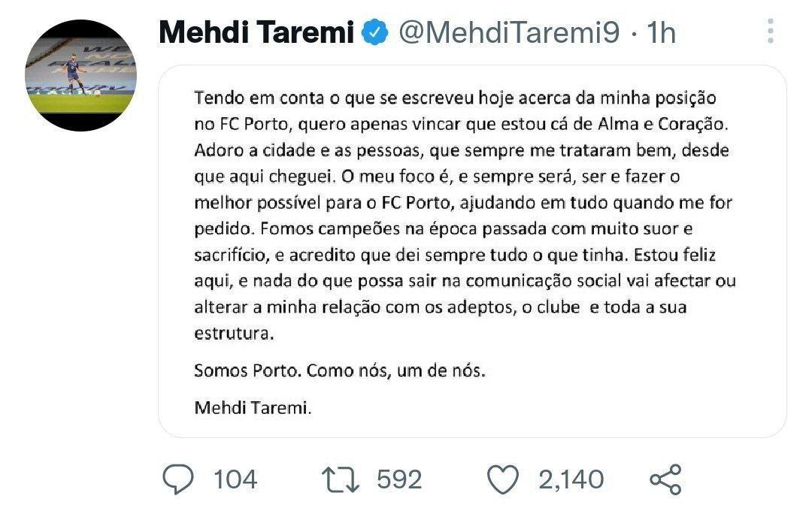The image size is (812, 520).
Task: Click the word 'estrutura.' in the statement
Action: pos(233,332)
